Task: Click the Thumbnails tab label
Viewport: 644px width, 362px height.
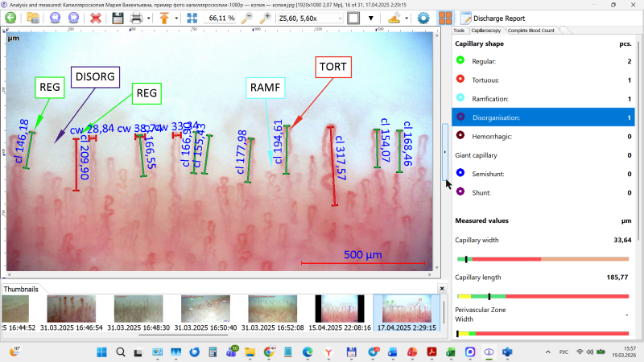Action: pyautogui.click(x=21, y=289)
